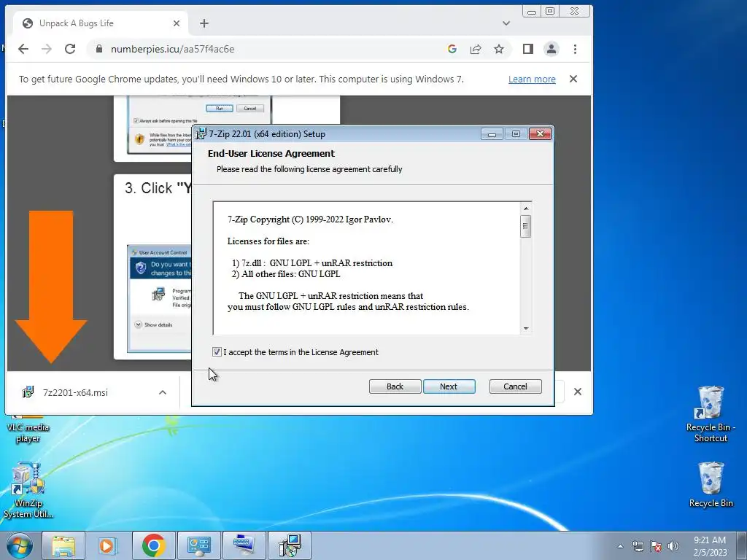The image size is (747, 560).
Task: Open the Windows Start menu
Action: click(20, 545)
